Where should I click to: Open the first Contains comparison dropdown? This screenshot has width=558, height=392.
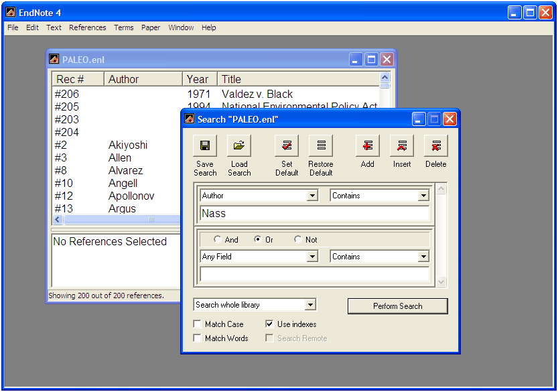423,196
